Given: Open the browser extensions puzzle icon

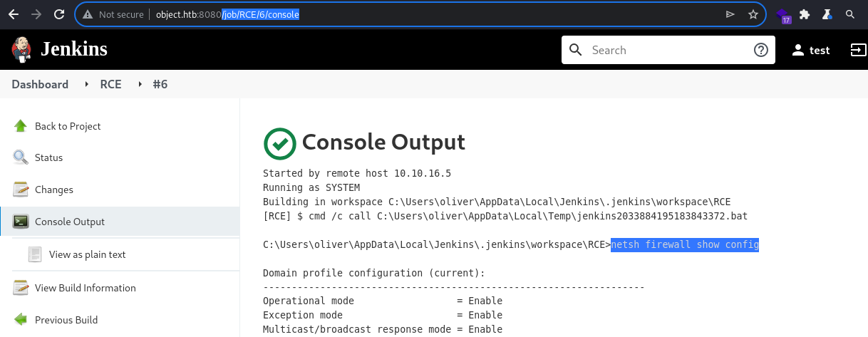Looking at the screenshot, I should pos(805,14).
